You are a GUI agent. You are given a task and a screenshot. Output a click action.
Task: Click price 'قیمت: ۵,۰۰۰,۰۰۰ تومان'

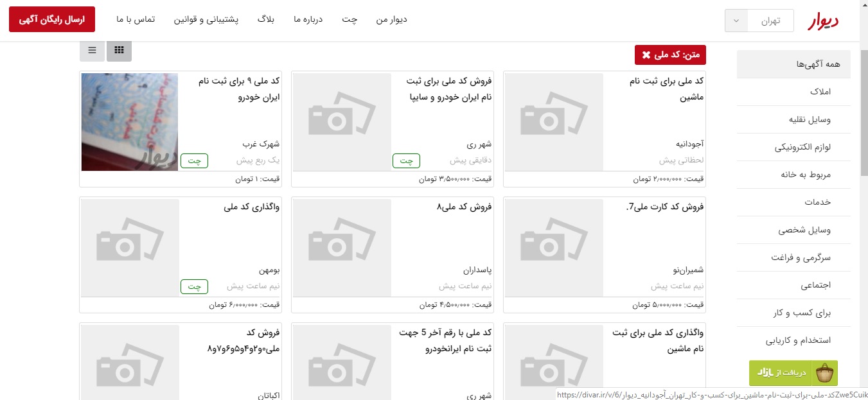pyautogui.click(x=668, y=305)
